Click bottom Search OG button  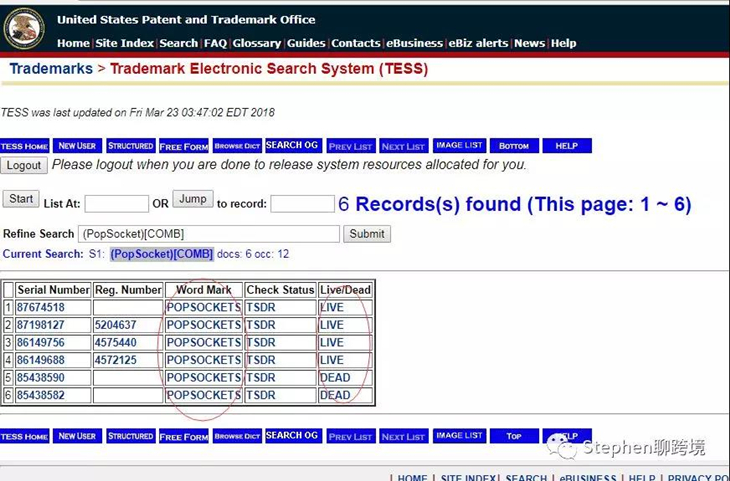tap(293, 436)
